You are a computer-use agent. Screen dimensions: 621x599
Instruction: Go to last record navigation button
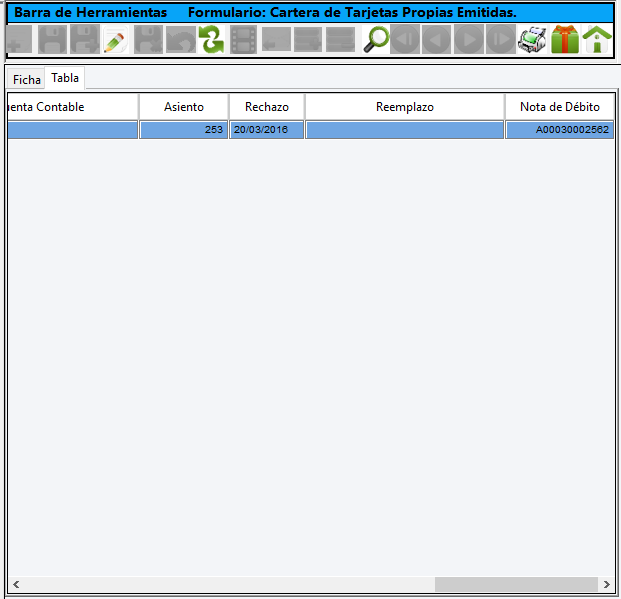500,40
